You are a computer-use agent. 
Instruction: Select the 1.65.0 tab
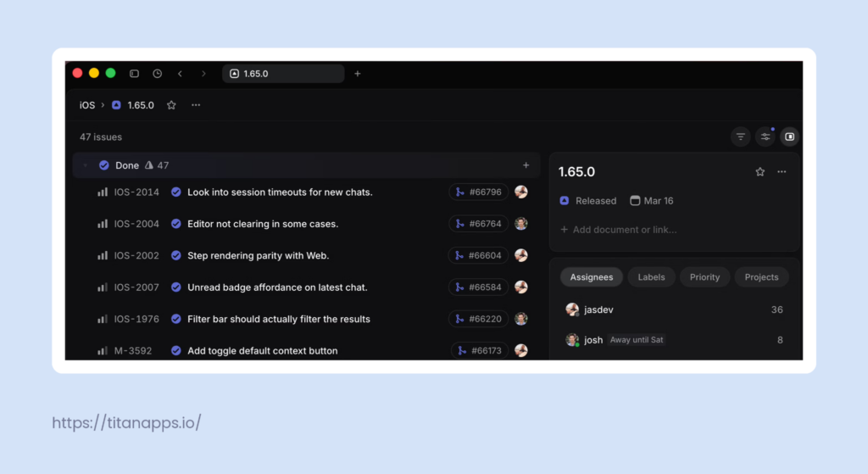[283, 74]
